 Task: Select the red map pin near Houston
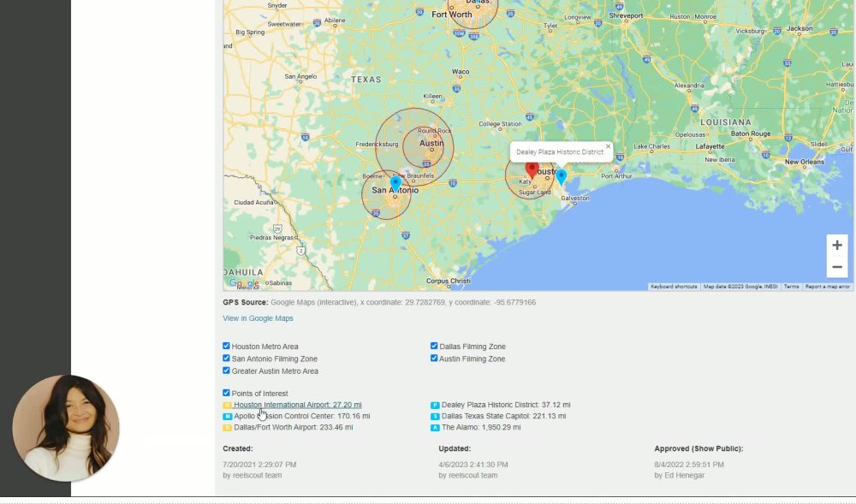(x=532, y=169)
